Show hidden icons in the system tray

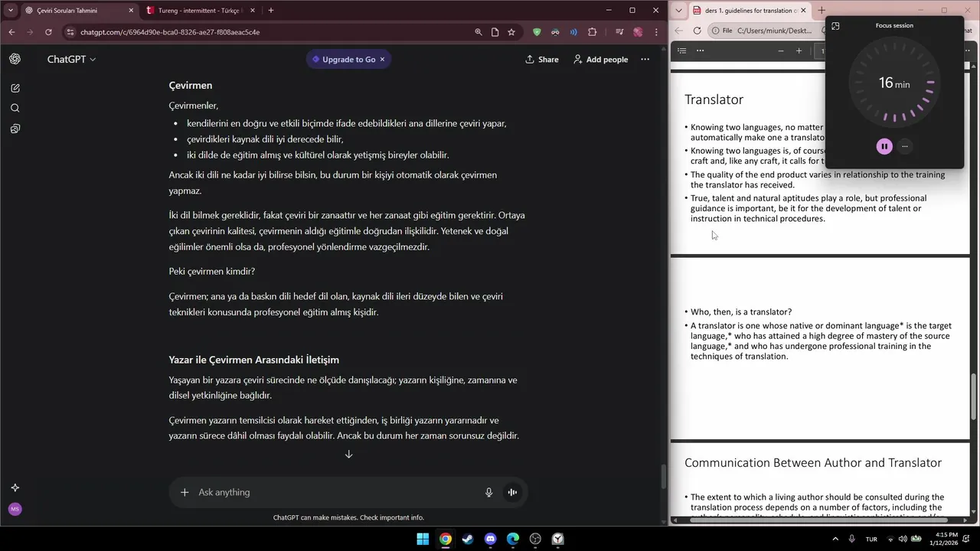(835, 539)
